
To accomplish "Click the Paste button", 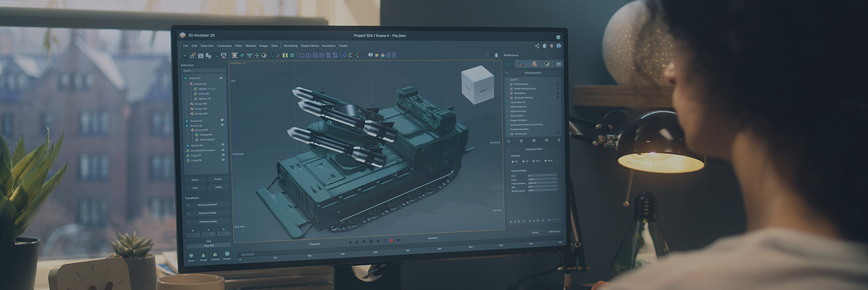I will [218, 187].
